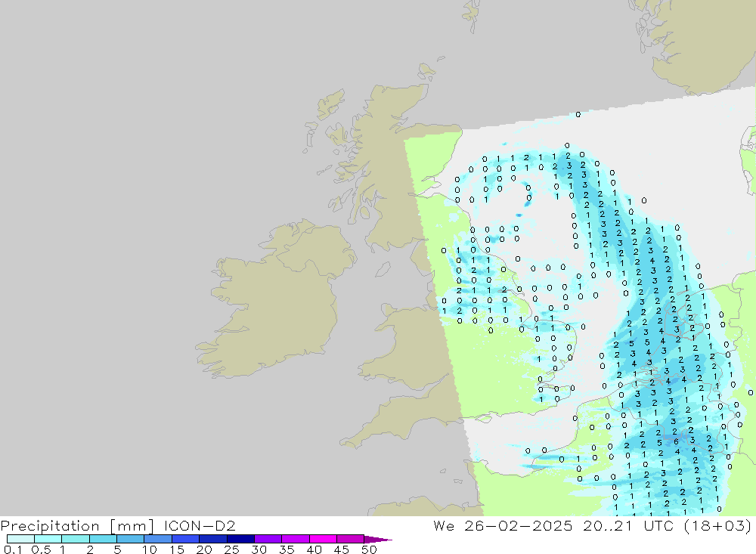Viewport: 756px width, 554px height.
Task: Select the 2–5 mm legend color swatch
Action: tap(103, 539)
